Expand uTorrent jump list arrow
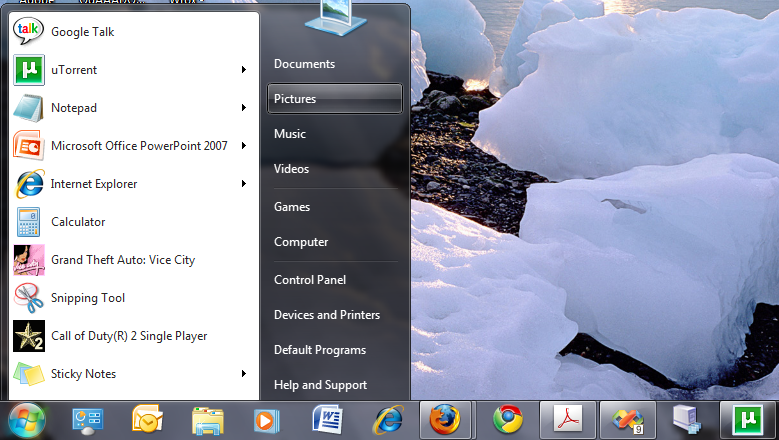The height and width of the screenshot is (440, 779). 243,70
